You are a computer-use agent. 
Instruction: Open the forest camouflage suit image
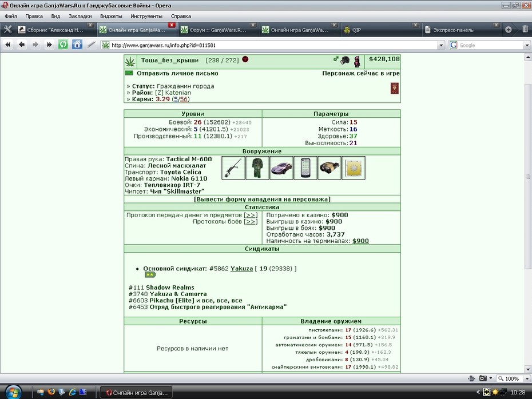click(x=257, y=168)
